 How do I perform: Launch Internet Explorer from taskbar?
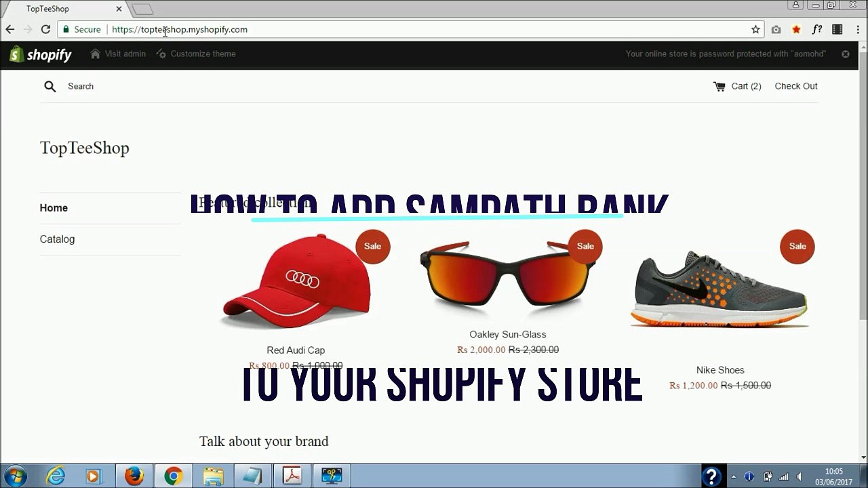click(x=55, y=476)
